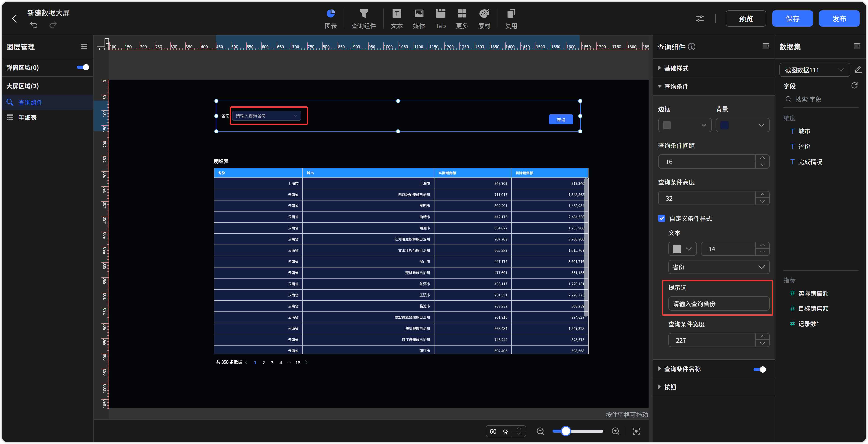Open the 边框 color dropdown
Image resolution: width=868 pixels, height=444 pixels.
pyautogui.click(x=684, y=125)
